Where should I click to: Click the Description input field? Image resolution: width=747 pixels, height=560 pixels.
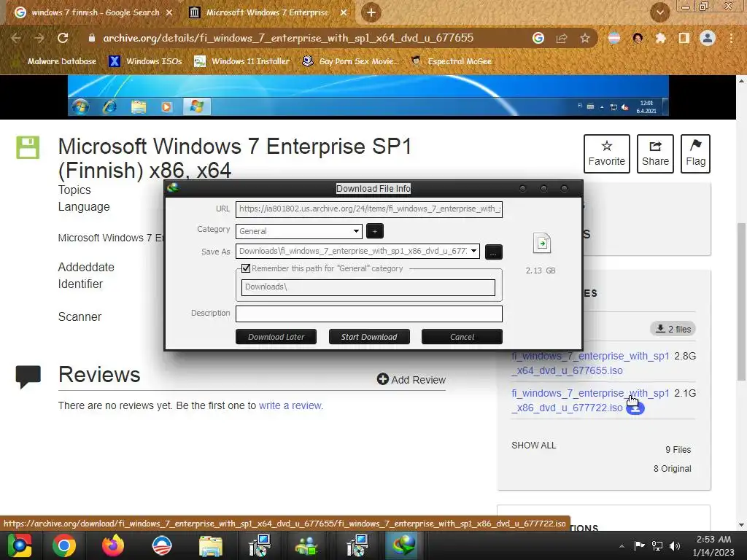(x=368, y=314)
